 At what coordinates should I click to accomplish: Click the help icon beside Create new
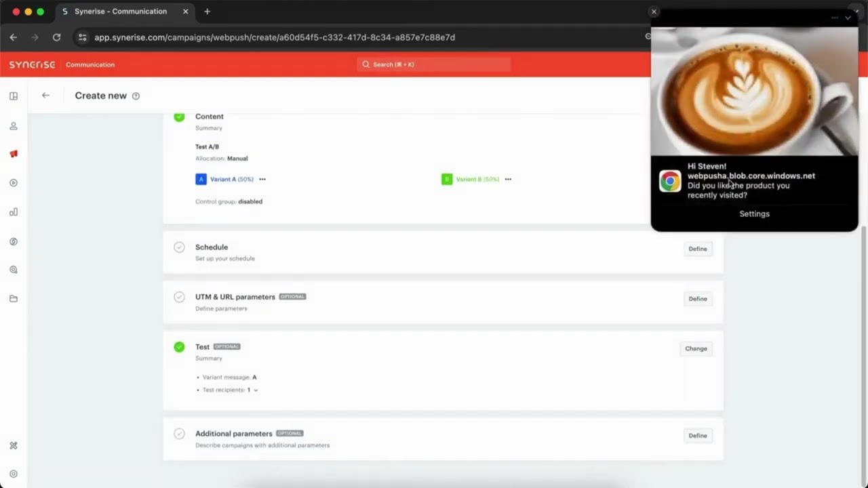click(136, 96)
